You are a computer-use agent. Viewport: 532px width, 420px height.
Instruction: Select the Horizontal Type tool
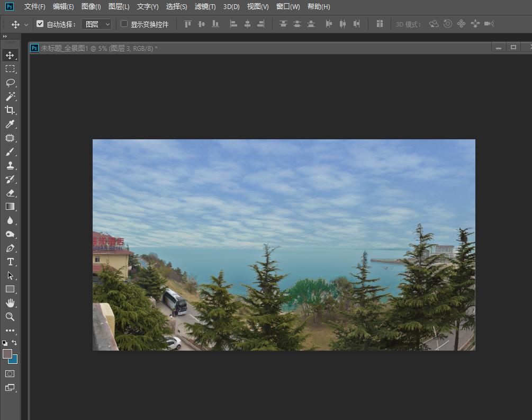tap(10, 262)
